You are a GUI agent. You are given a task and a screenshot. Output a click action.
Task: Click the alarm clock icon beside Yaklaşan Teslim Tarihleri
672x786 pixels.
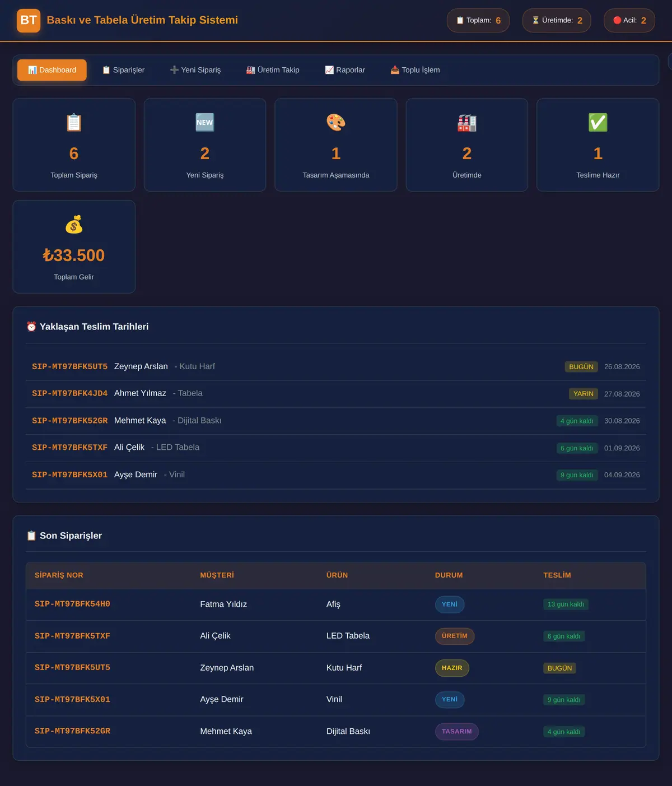pyautogui.click(x=31, y=327)
